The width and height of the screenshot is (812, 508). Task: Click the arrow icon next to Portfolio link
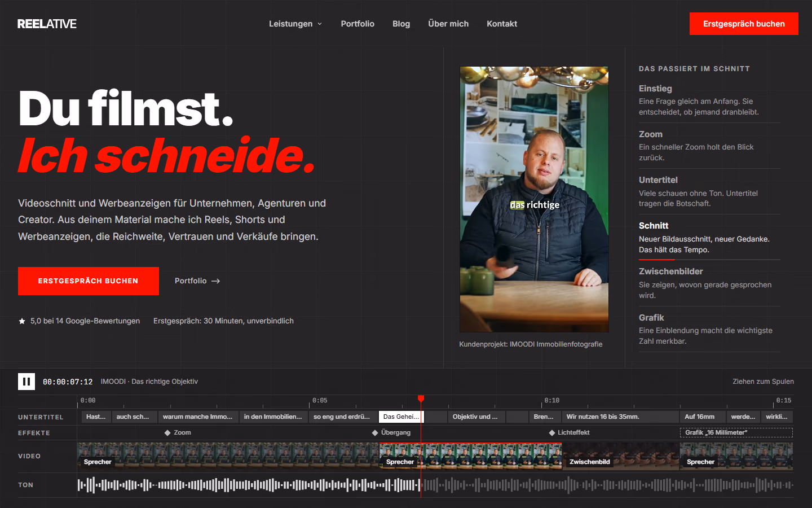[215, 281]
